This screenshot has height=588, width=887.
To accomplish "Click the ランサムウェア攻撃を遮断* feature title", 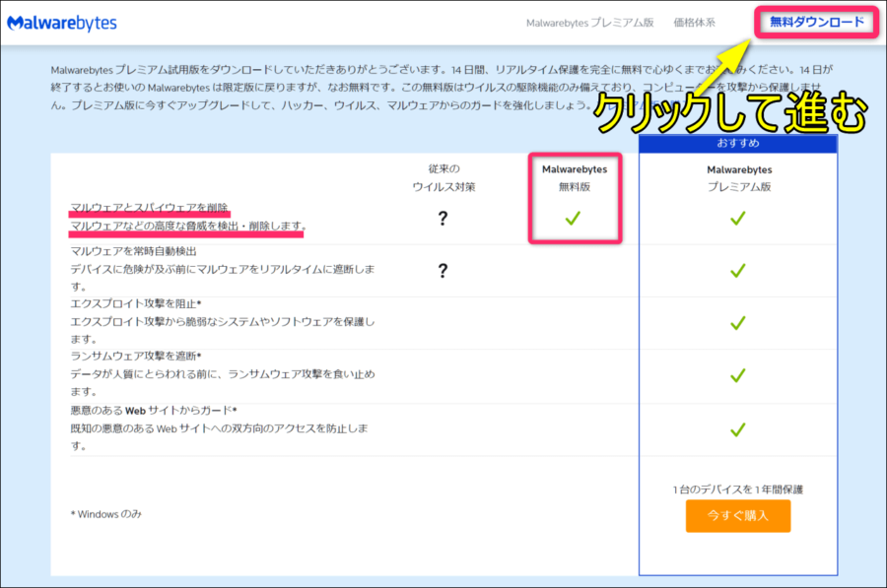I will 136,356.
